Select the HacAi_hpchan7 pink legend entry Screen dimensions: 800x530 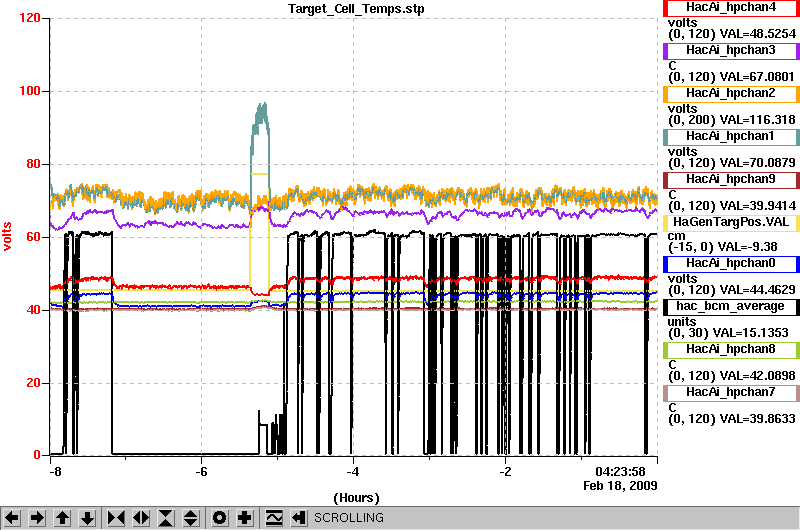pyautogui.click(x=731, y=392)
